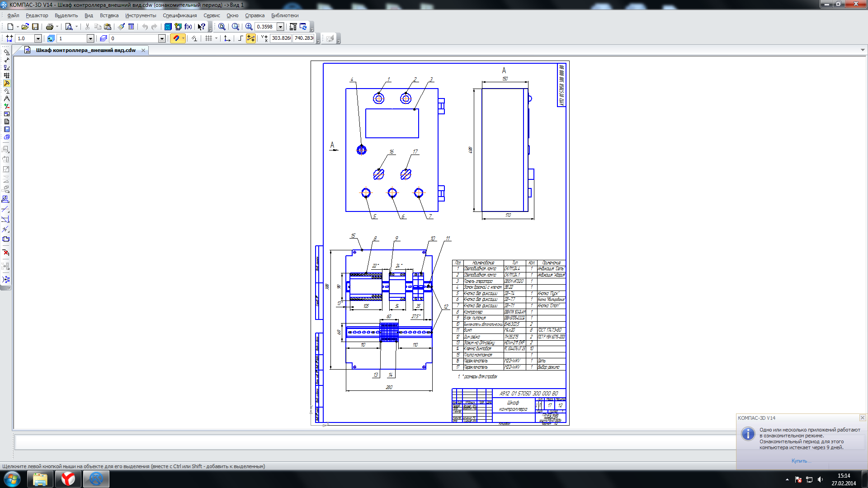Click the Copy properties brush icon

(121, 27)
